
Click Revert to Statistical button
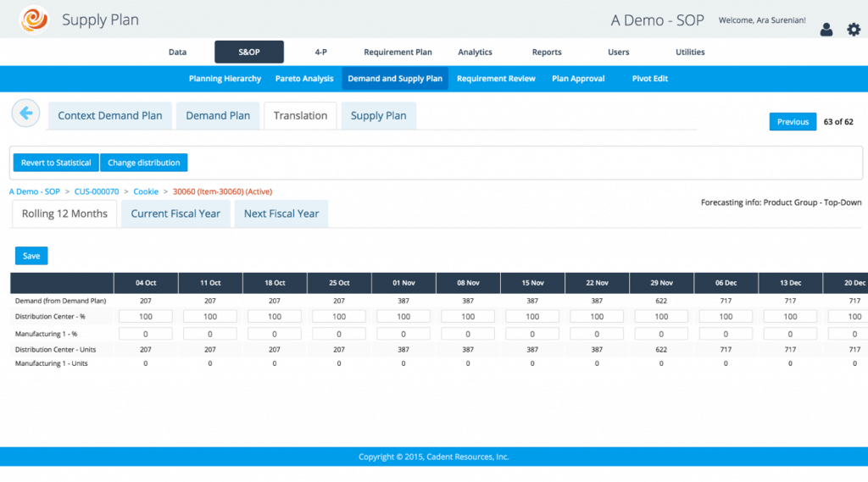(x=56, y=163)
